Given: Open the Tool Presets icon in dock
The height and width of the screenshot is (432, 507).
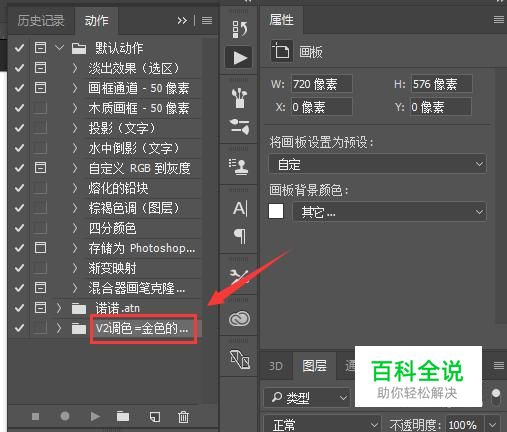Looking at the screenshot, I should (x=239, y=277).
